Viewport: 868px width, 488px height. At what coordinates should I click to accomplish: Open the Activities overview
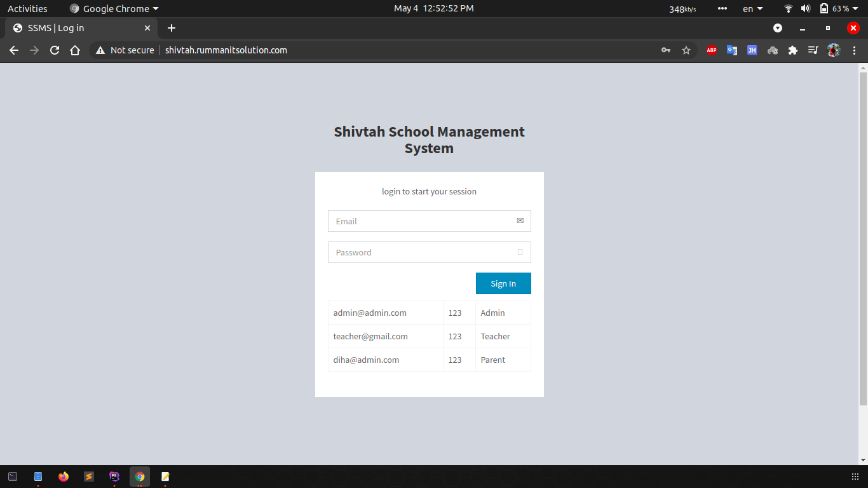coord(27,9)
